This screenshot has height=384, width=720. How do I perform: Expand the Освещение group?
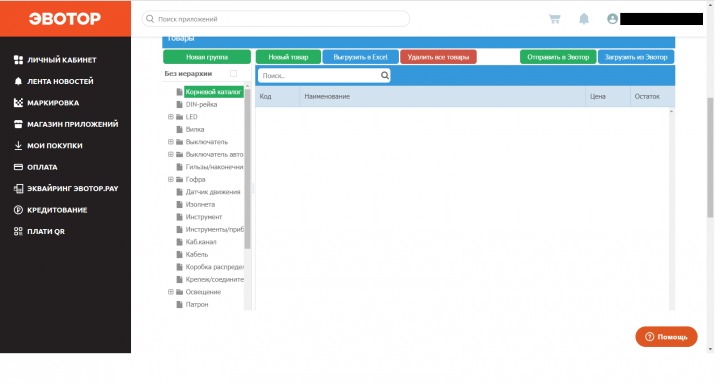click(x=171, y=292)
